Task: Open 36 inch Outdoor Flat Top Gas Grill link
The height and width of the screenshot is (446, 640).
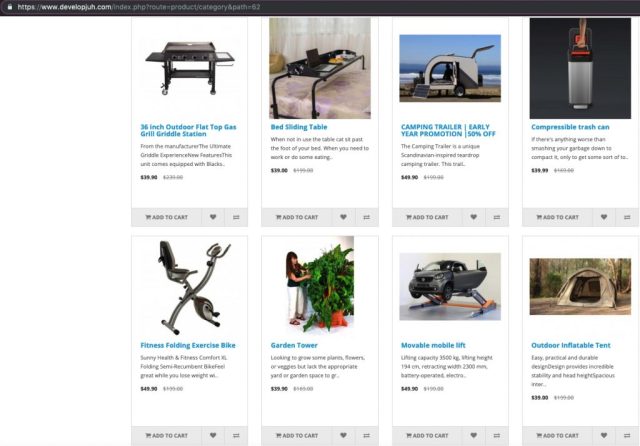Action: 188,130
